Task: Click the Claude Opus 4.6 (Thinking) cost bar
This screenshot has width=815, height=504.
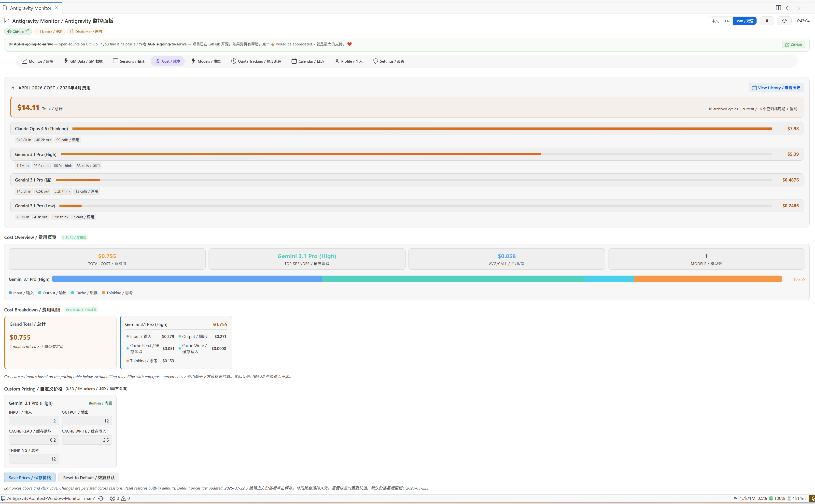Action: click(x=422, y=128)
